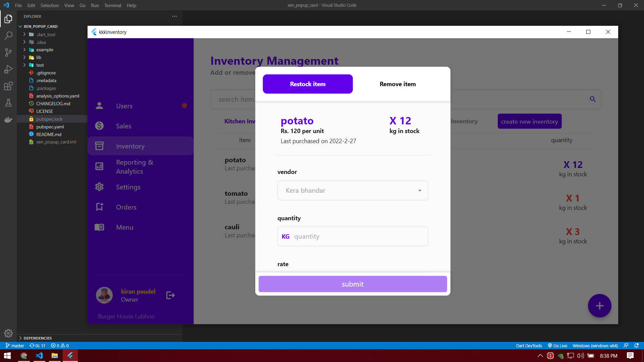Viewport: 644px width, 362px height.
Task: Open the Orders section
Action: pyautogui.click(x=126, y=207)
